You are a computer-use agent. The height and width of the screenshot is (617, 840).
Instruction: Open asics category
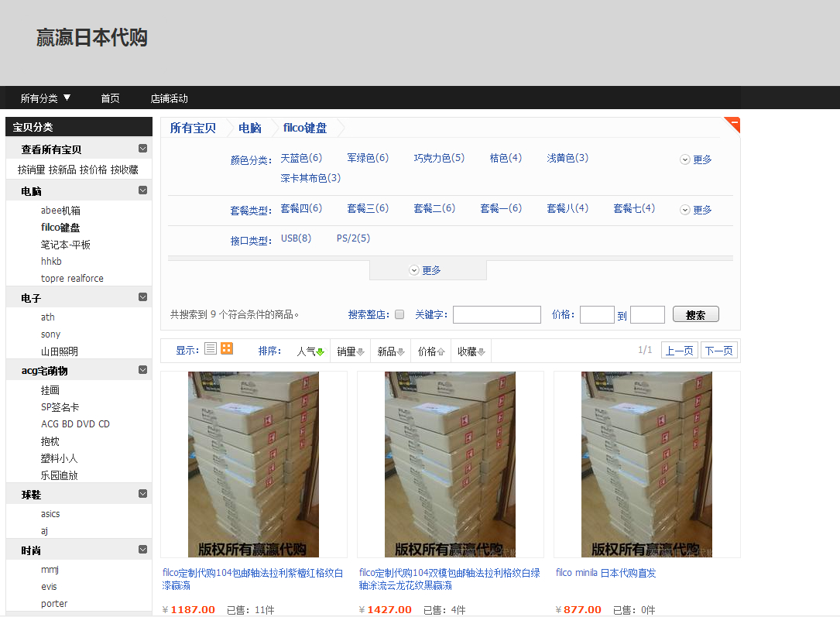(x=50, y=514)
